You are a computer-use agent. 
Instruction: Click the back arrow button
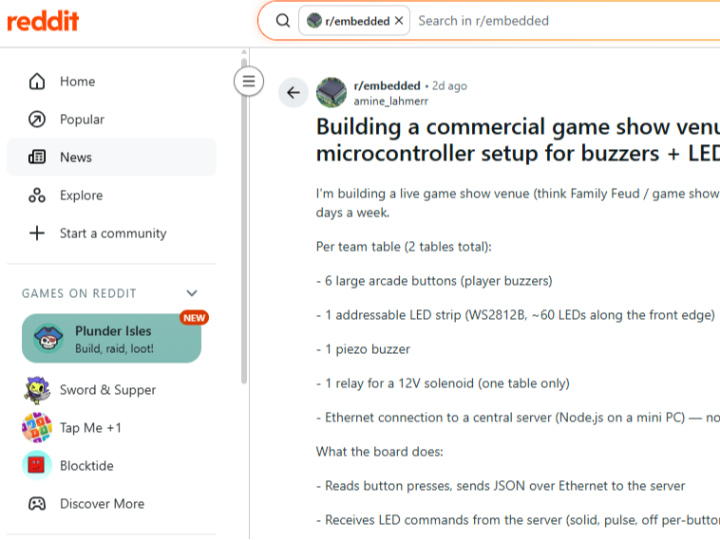293,93
